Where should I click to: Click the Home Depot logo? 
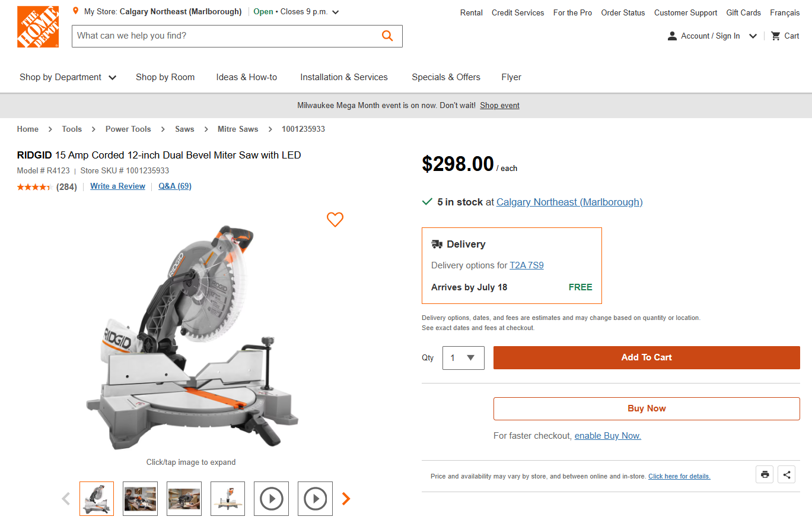[38, 27]
